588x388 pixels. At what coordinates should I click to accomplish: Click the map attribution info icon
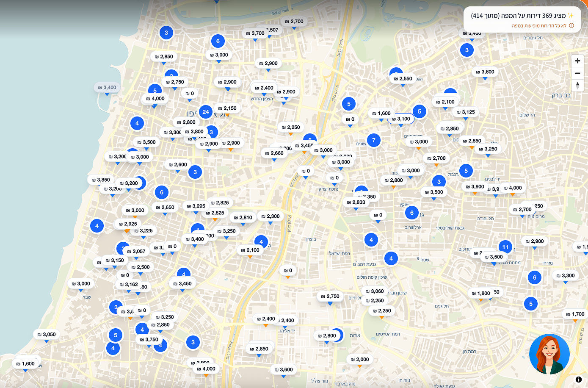pos(578,380)
